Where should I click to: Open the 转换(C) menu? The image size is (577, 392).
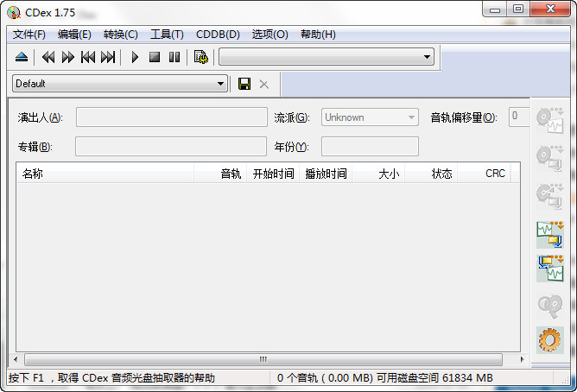(x=121, y=35)
